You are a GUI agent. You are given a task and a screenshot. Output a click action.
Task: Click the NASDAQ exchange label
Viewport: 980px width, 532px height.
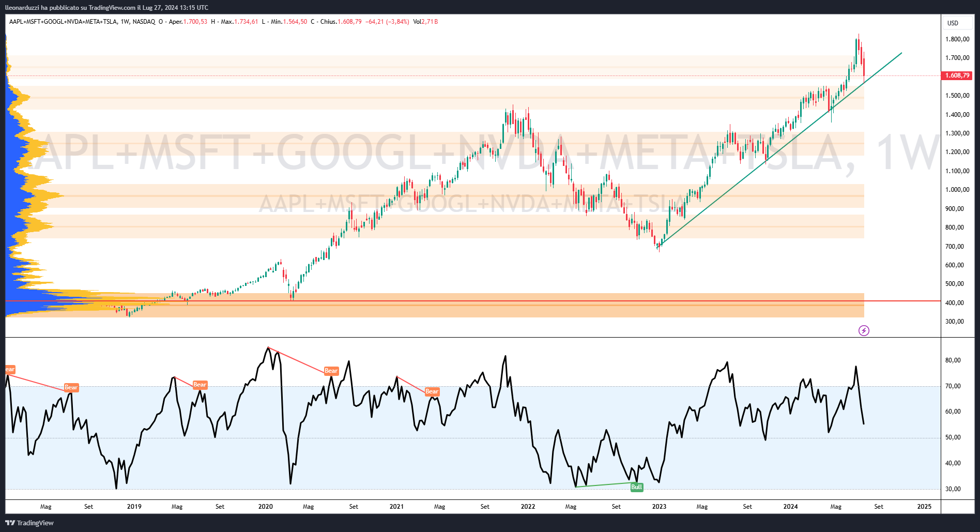144,22
